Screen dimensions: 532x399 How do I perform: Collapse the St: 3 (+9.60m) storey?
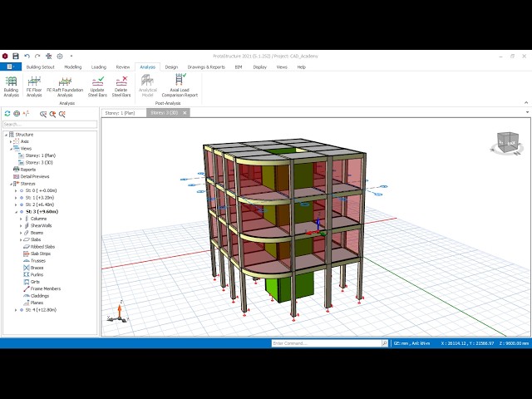click(x=16, y=212)
